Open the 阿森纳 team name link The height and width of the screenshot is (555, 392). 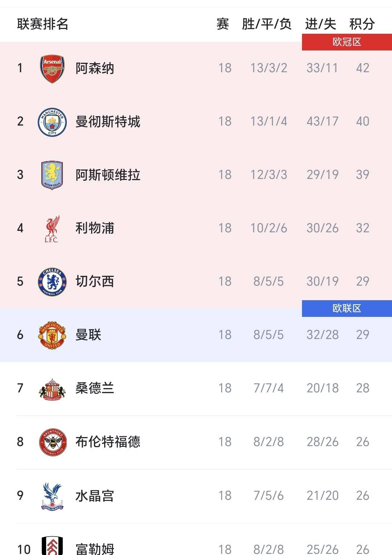[95, 68]
